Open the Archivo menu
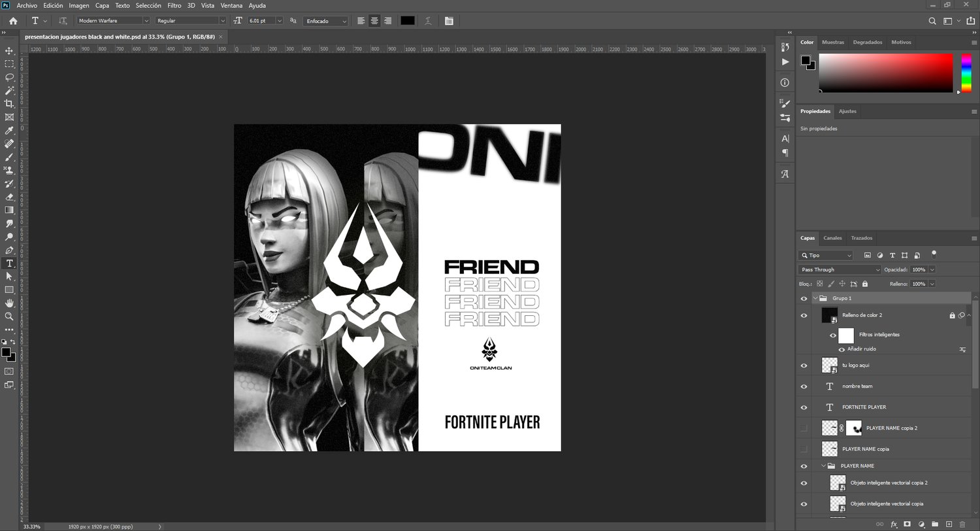Viewport: 980px width, 531px height. pyautogui.click(x=27, y=5)
